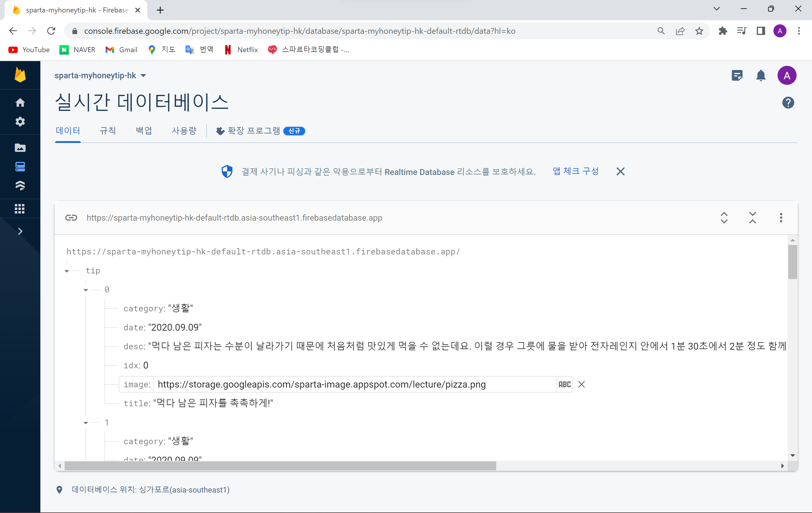Viewport: 812px width, 513px height.
Task: Open Firestore layered icon in sidebar
Action: 20,185
